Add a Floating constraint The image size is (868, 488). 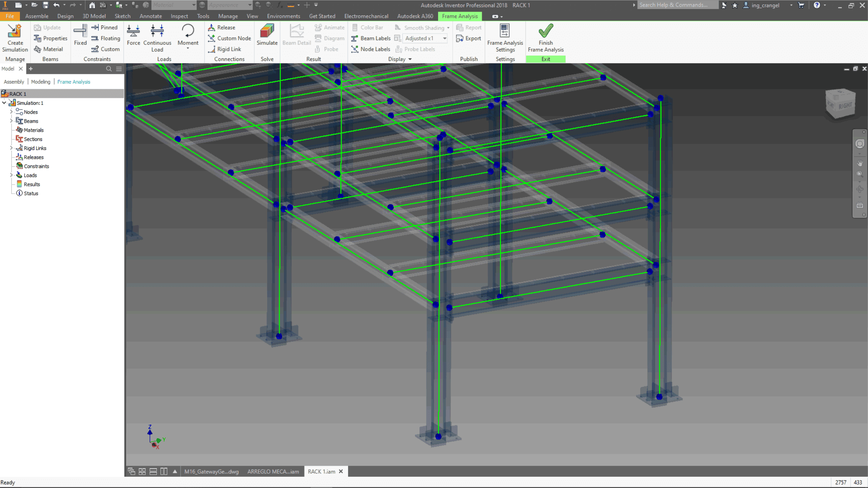click(106, 38)
